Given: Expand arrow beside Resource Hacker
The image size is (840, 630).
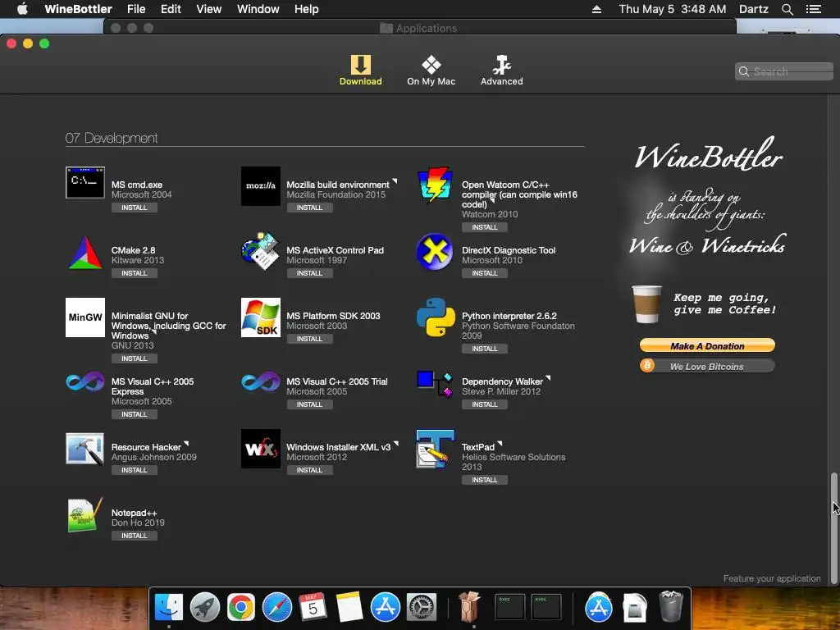Looking at the screenshot, I should [186, 444].
